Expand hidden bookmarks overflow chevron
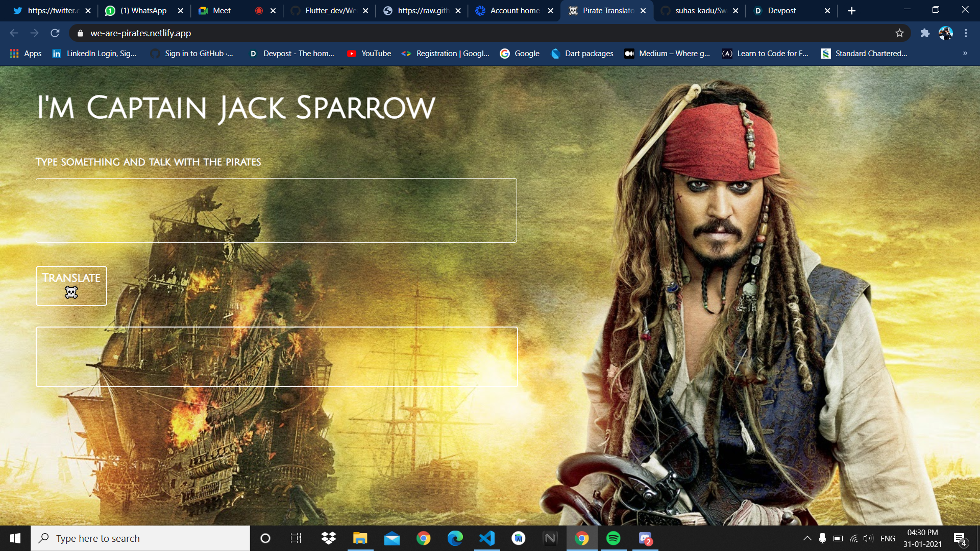Viewport: 980px width, 551px height. point(965,53)
